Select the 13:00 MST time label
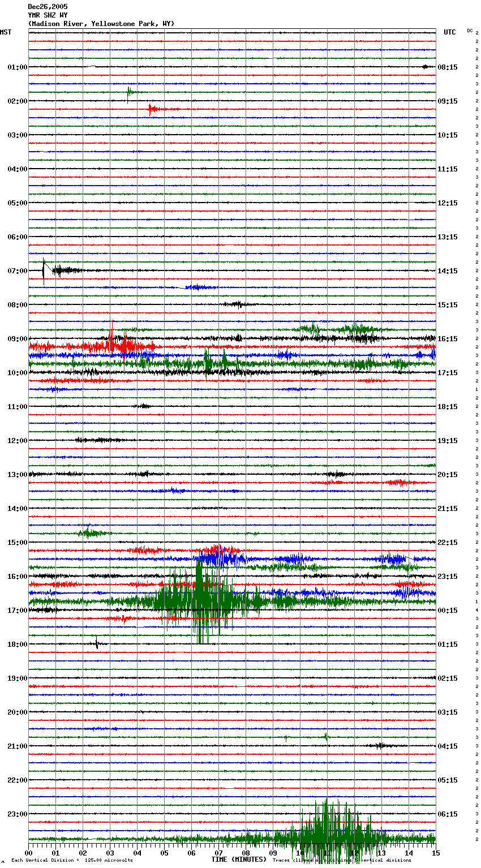 point(18,475)
